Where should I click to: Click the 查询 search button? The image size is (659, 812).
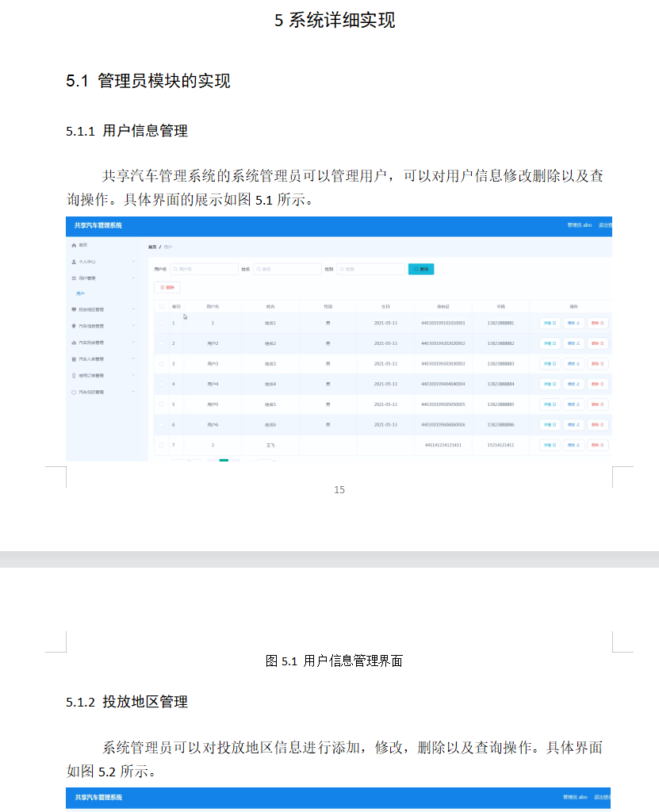point(420,269)
